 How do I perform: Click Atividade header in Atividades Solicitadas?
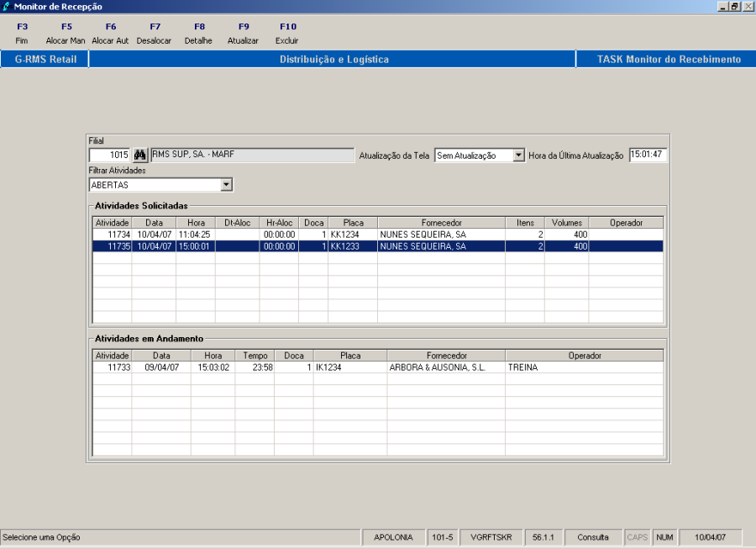click(x=112, y=223)
